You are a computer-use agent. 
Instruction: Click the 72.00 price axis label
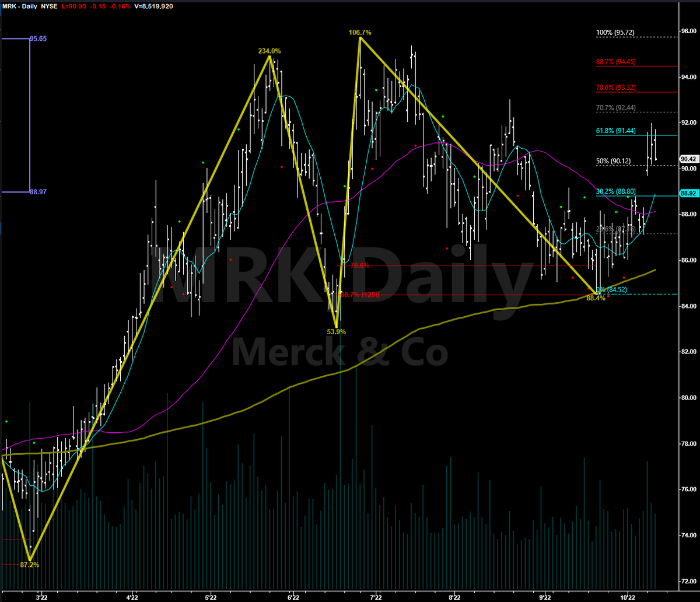point(689,581)
